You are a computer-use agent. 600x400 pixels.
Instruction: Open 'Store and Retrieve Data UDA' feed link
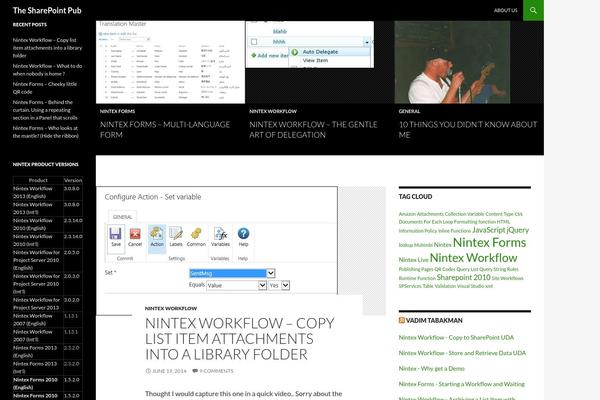462,353
